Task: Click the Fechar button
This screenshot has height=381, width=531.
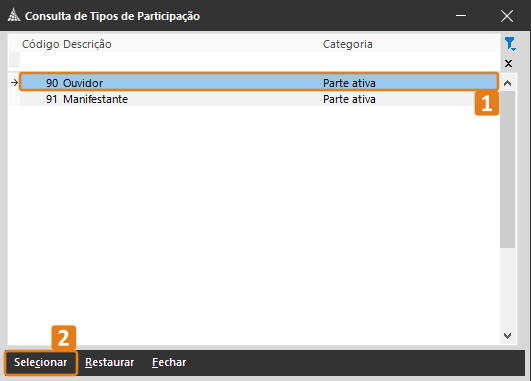Action: [x=169, y=362]
